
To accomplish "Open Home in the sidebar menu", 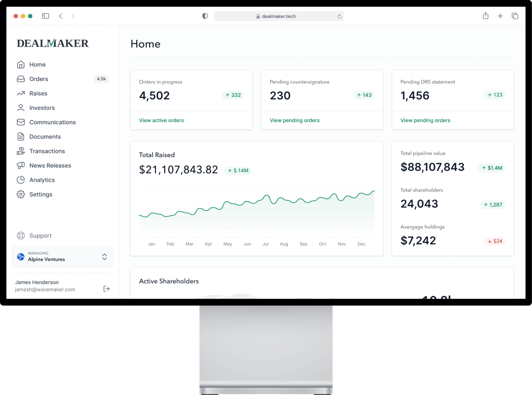I will coord(38,64).
